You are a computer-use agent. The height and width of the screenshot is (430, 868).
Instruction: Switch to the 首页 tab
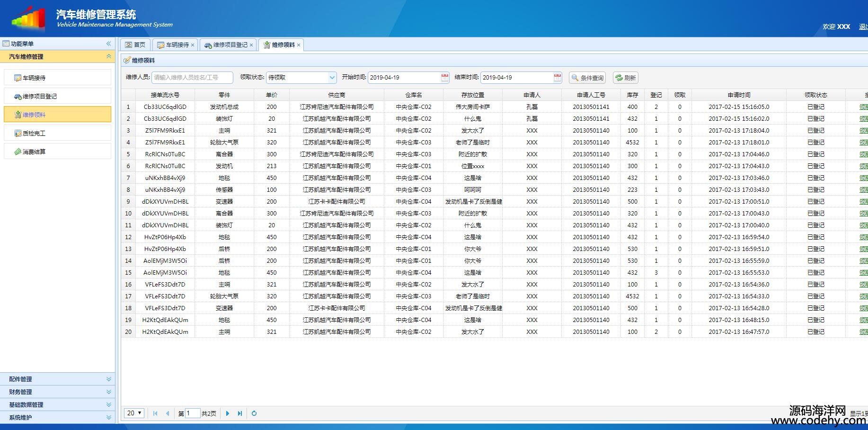coord(135,45)
